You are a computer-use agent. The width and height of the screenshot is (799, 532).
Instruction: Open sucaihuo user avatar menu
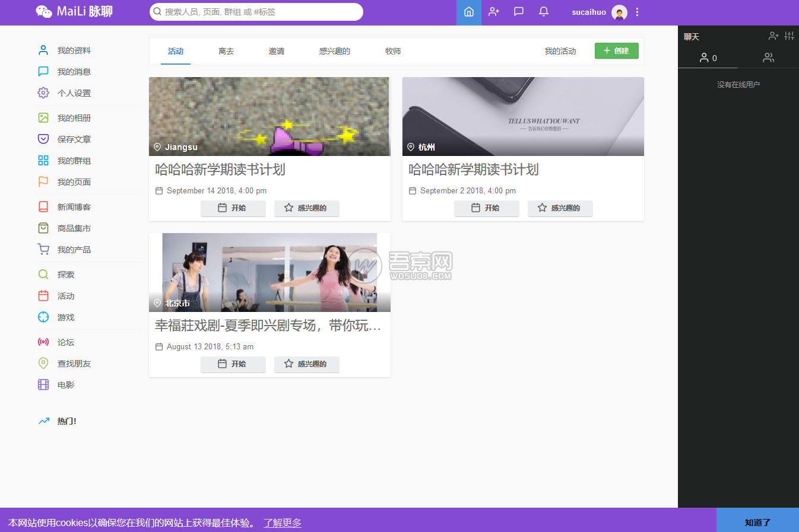tap(619, 12)
